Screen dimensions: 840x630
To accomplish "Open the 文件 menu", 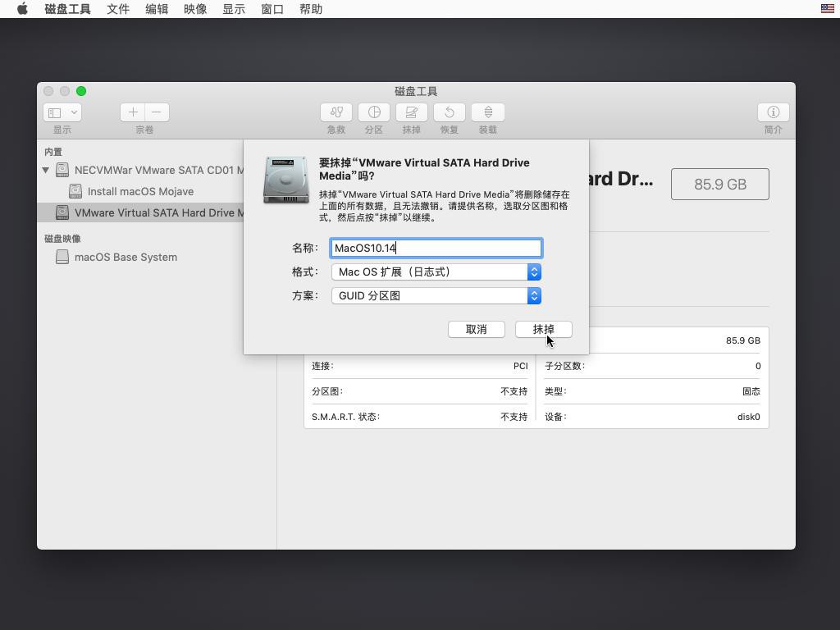I will click(118, 9).
